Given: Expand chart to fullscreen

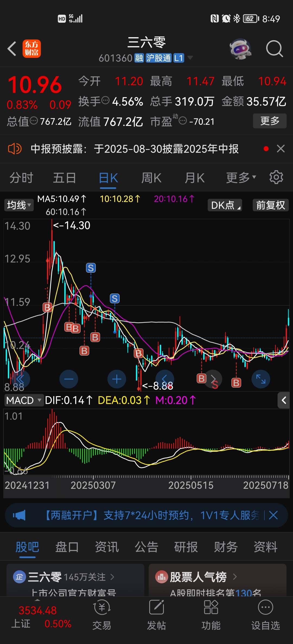Looking at the screenshot, I should tap(261, 379).
